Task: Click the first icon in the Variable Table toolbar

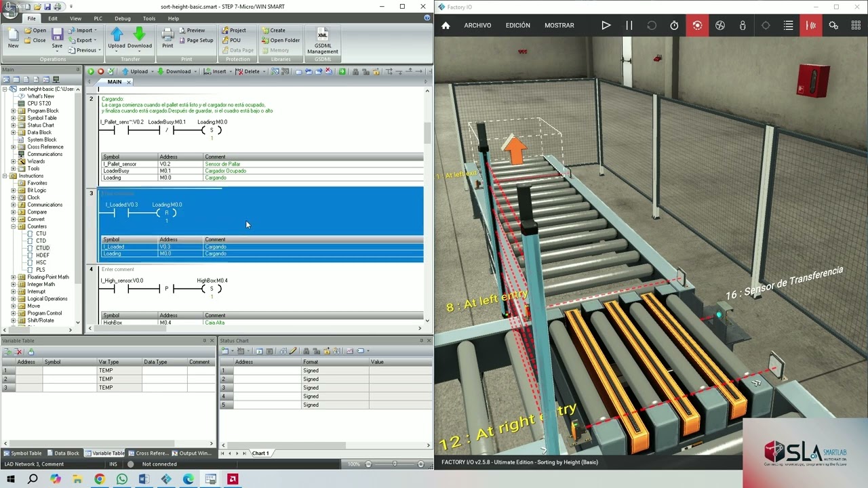Action: (x=7, y=352)
